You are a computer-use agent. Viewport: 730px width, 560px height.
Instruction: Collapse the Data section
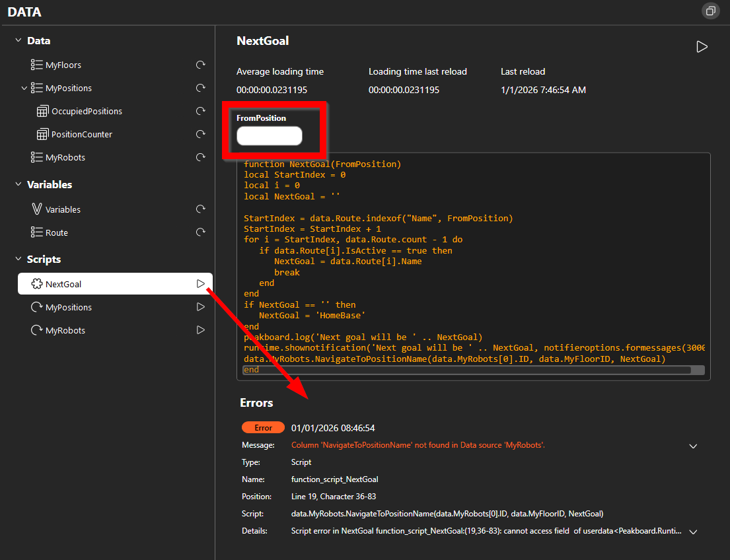18,40
